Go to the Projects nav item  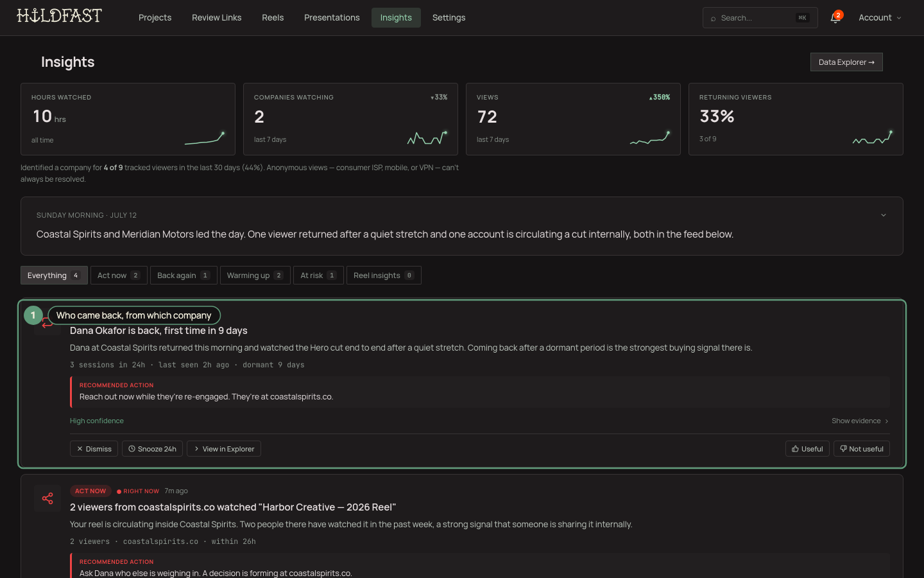coord(155,18)
